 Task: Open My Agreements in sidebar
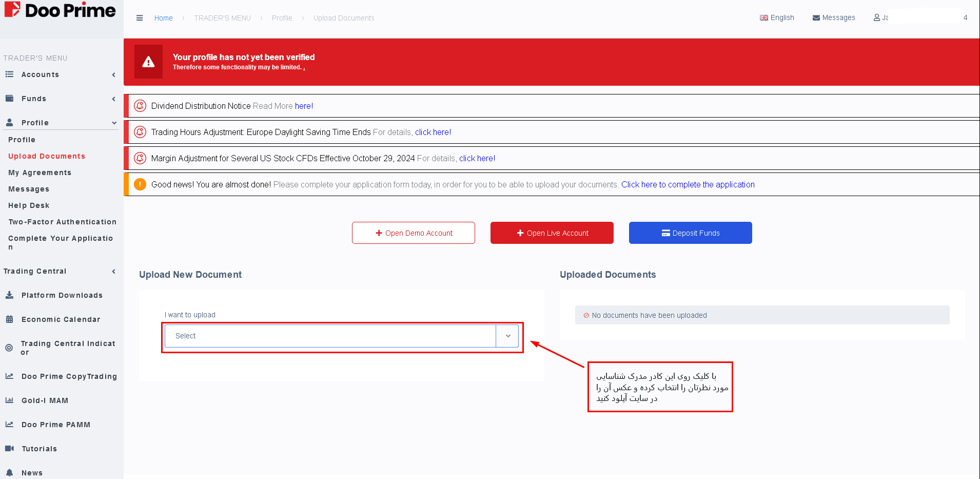pyautogui.click(x=40, y=173)
